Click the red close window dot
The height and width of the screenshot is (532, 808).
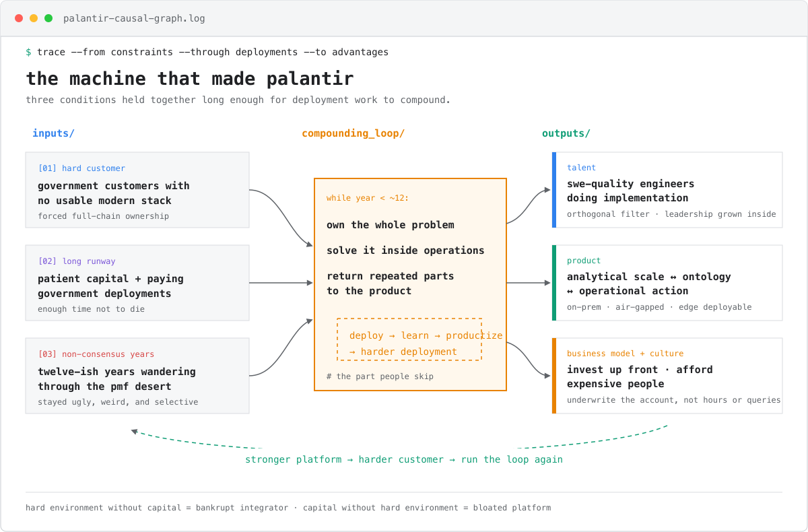[x=19, y=18]
